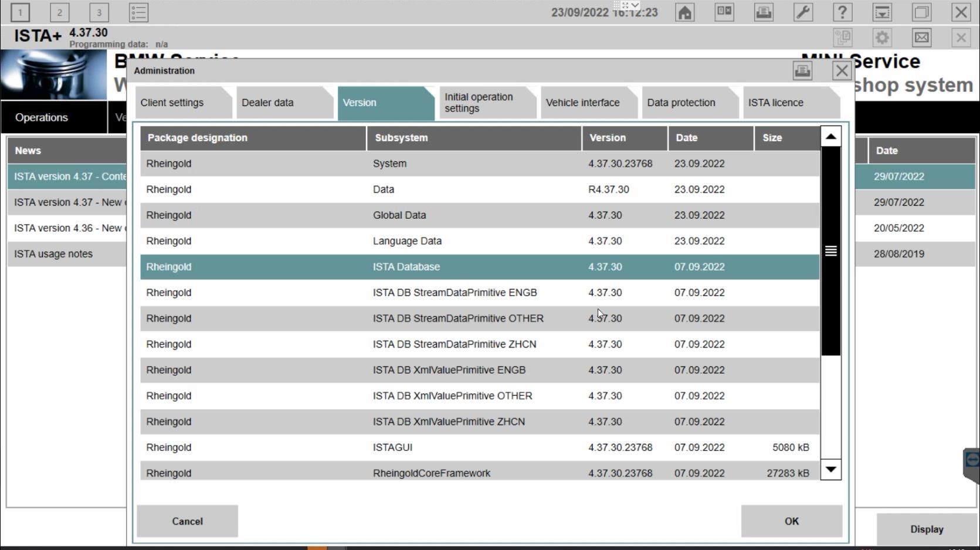This screenshot has width=980, height=550.
Task: Print the Administration dialog contents
Action: pos(802,71)
